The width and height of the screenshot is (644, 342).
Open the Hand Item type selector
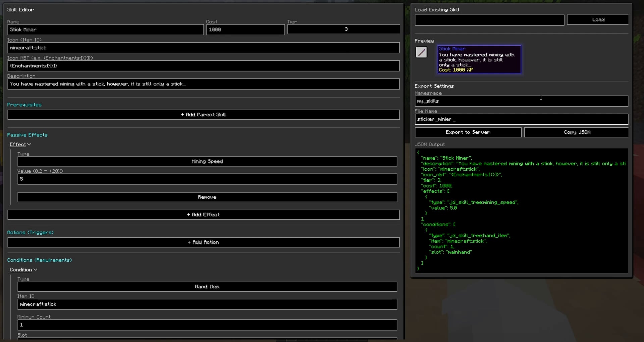pos(207,287)
